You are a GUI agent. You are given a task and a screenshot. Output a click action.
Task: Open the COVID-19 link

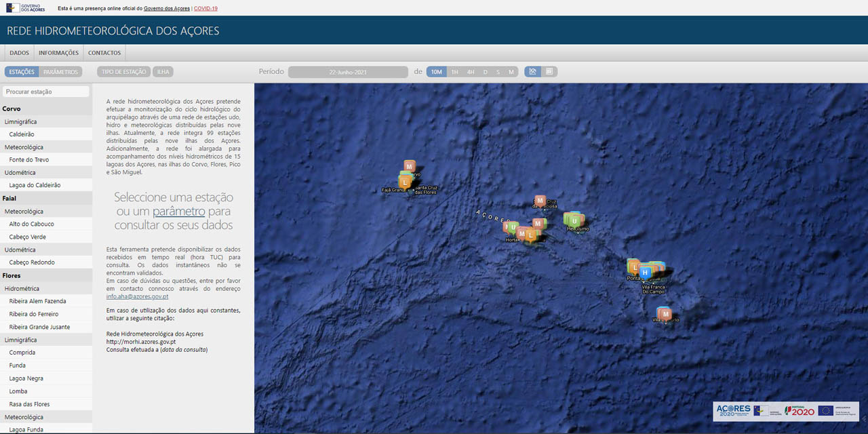pos(206,9)
